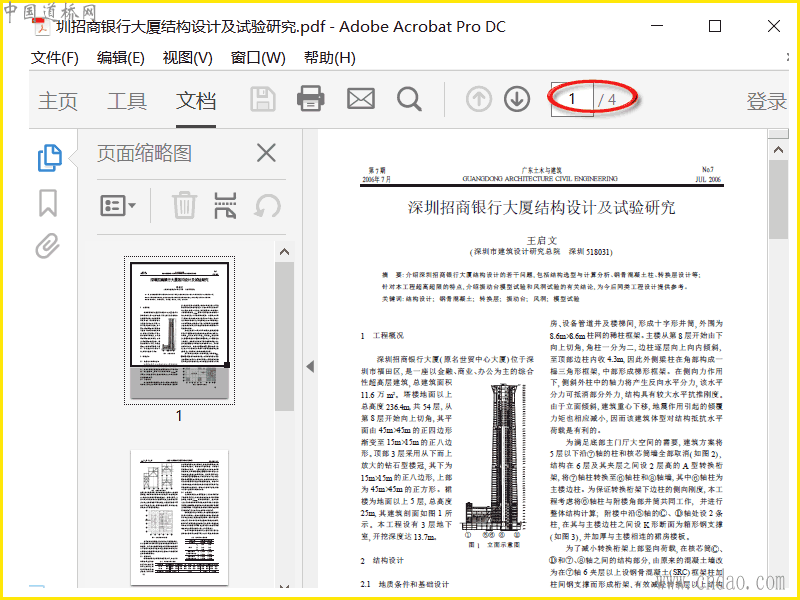Image resolution: width=800 pixels, height=600 pixels.
Task: Open the 文件(F) menu
Action: coord(55,58)
